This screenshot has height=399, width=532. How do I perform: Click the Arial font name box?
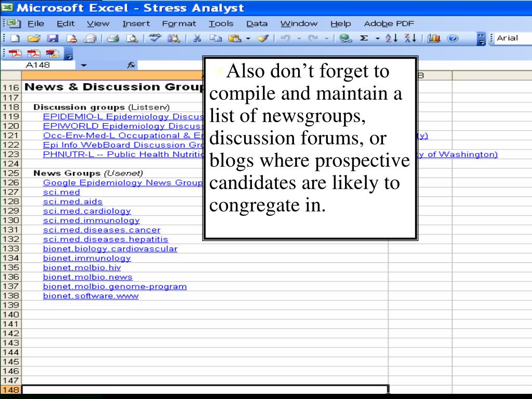pos(513,38)
